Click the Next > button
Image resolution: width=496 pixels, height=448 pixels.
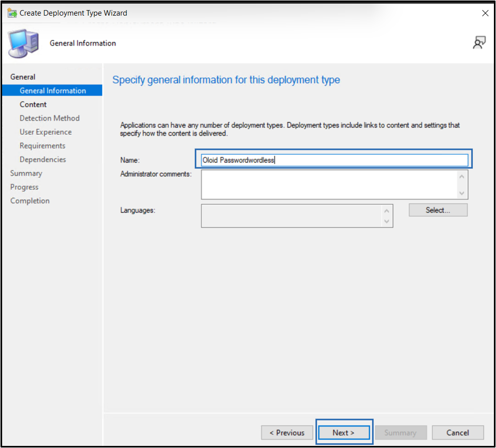click(x=343, y=432)
